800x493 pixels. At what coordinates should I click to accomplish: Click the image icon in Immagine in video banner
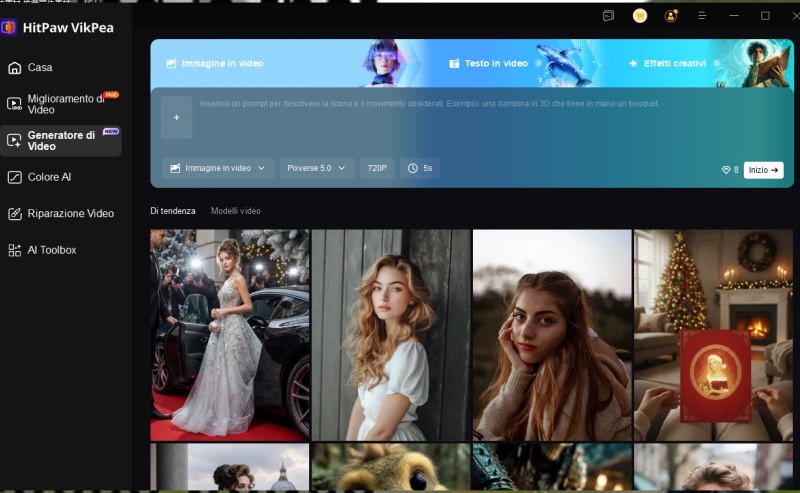[x=171, y=63]
